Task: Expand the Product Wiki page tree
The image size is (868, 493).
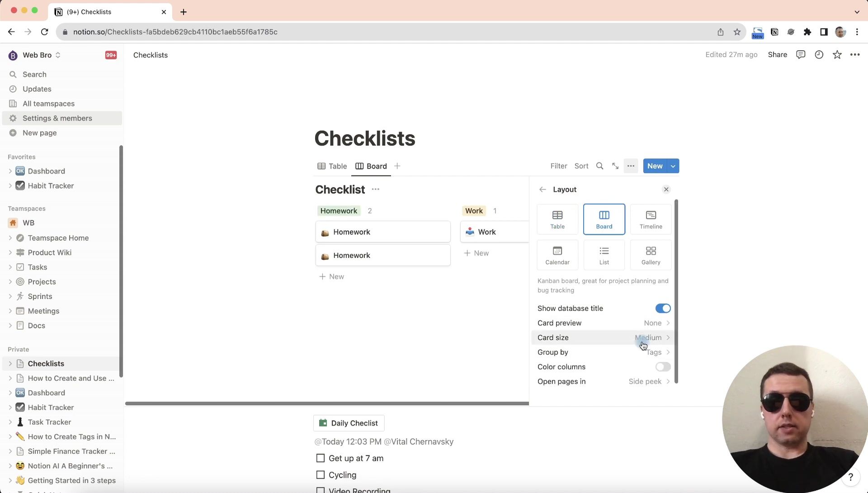Action: 10,253
